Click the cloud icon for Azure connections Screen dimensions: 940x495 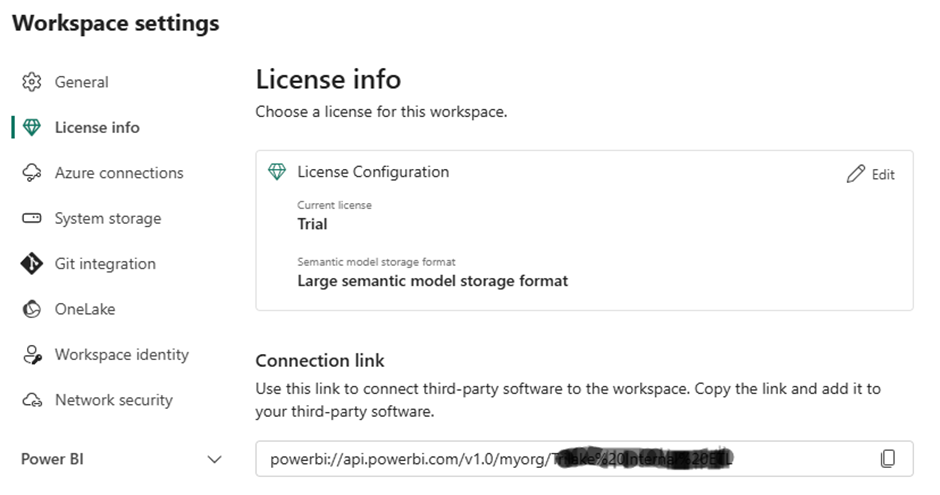(x=32, y=173)
